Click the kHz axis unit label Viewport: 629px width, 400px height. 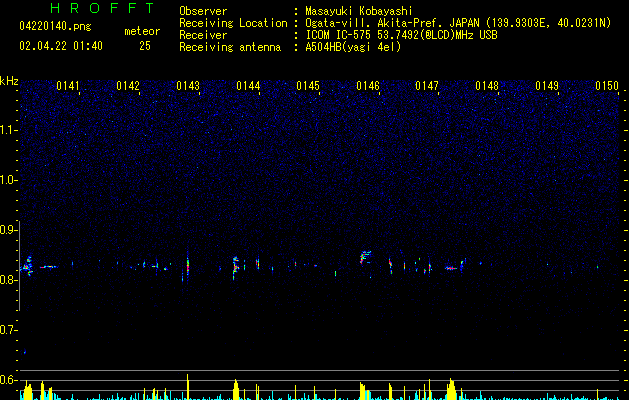coord(9,81)
